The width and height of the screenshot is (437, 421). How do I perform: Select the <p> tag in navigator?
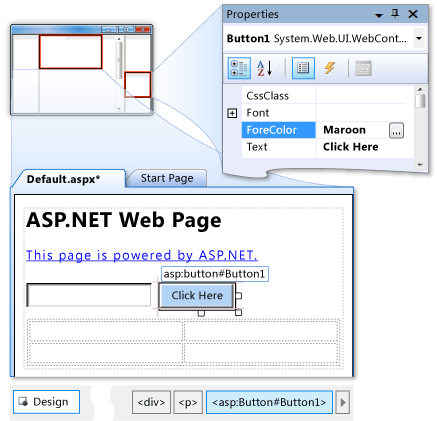(x=188, y=402)
